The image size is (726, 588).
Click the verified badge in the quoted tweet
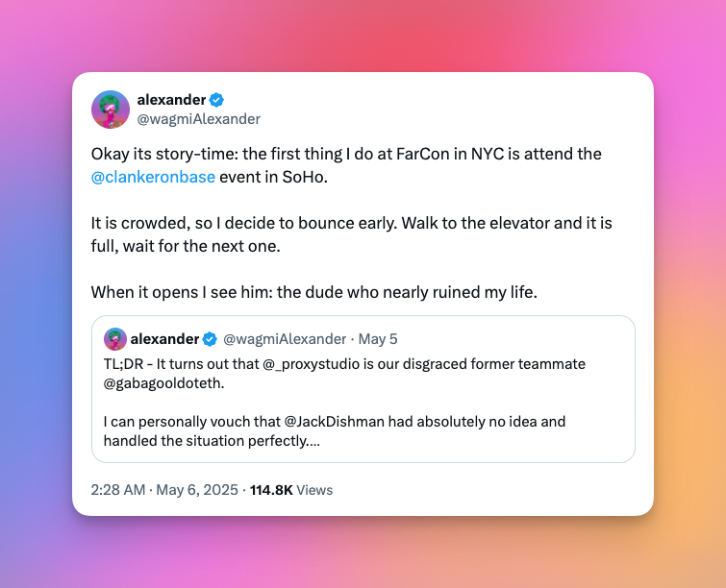(x=210, y=339)
